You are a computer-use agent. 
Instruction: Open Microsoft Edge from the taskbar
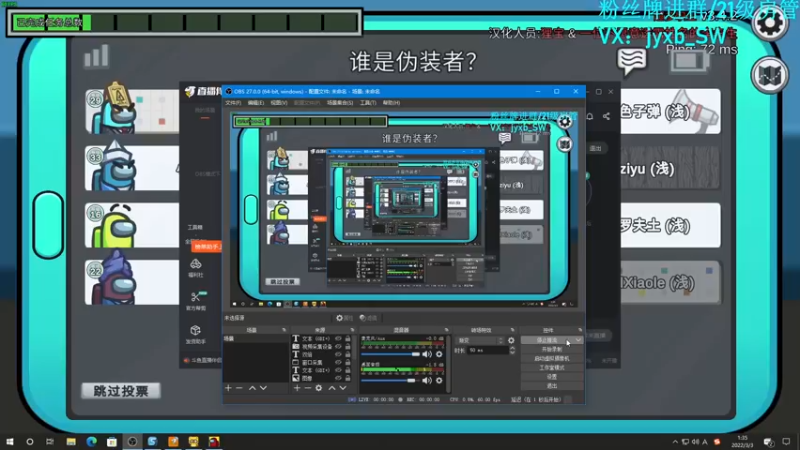(91, 442)
